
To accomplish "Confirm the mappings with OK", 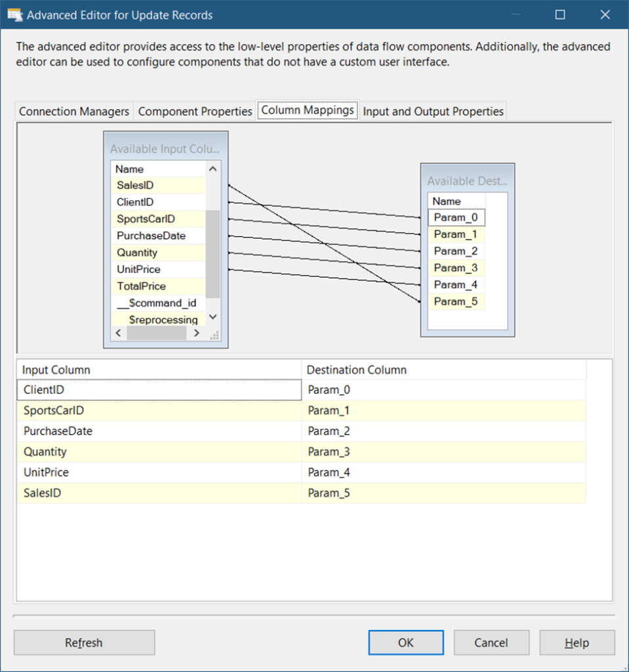I will (x=406, y=642).
